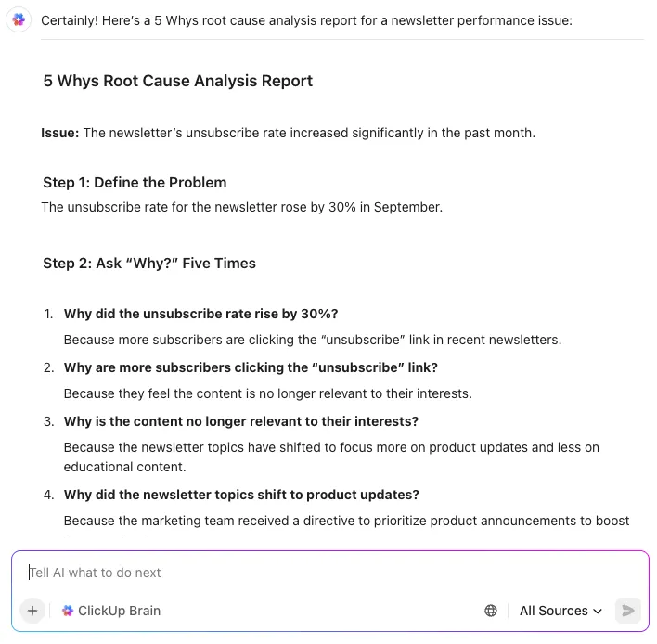Click the answer mentioning "educational content"
The width and height of the screenshot is (657, 644).
pos(331,457)
